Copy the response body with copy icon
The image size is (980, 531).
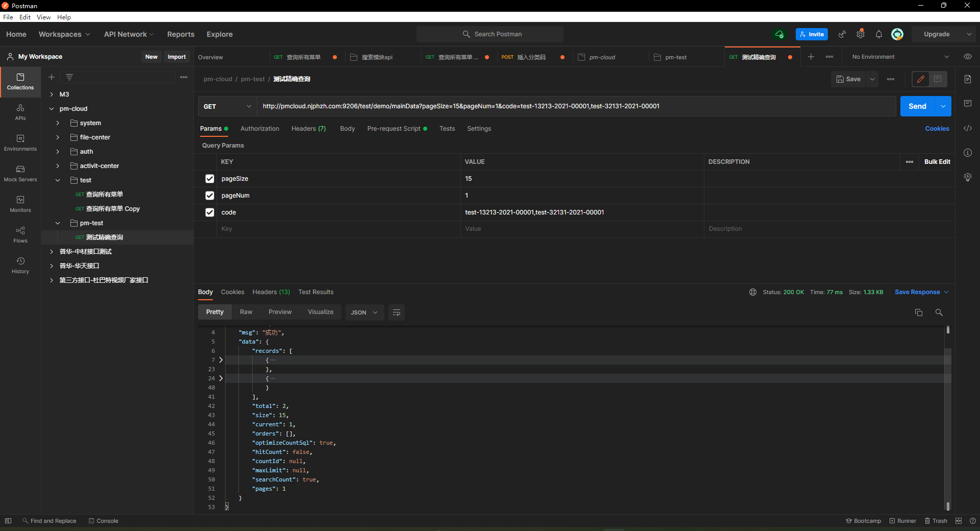(x=919, y=312)
